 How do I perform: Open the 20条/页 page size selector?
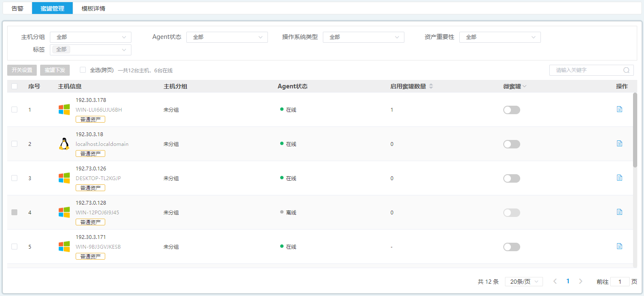pyautogui.click(x=524, y=282)
